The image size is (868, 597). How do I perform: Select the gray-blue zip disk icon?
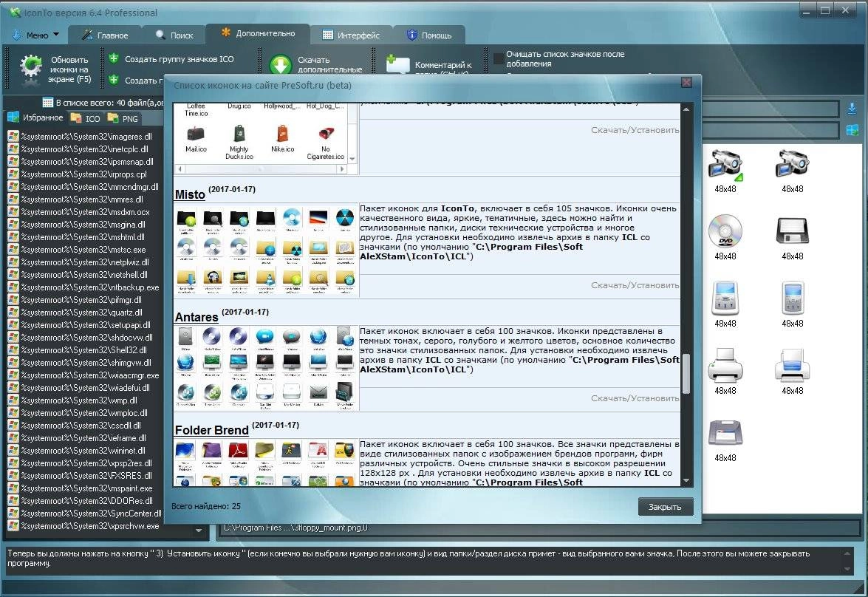(x=725, y=432)
